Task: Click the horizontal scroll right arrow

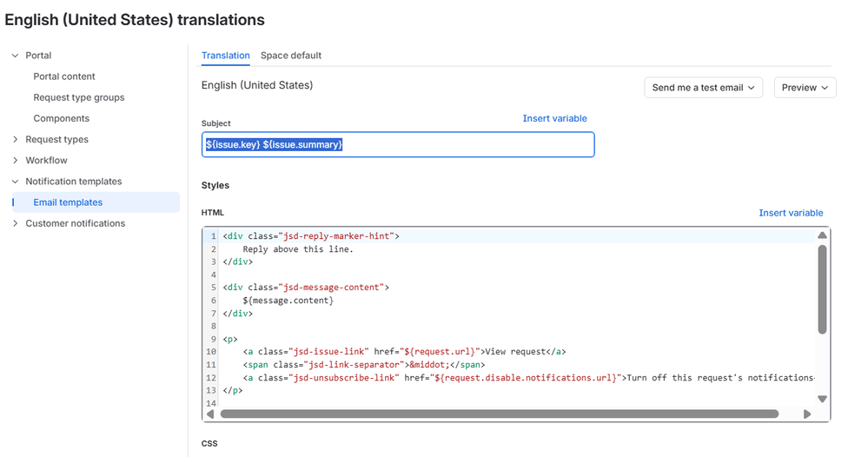Action: click(x=807, y=414)
